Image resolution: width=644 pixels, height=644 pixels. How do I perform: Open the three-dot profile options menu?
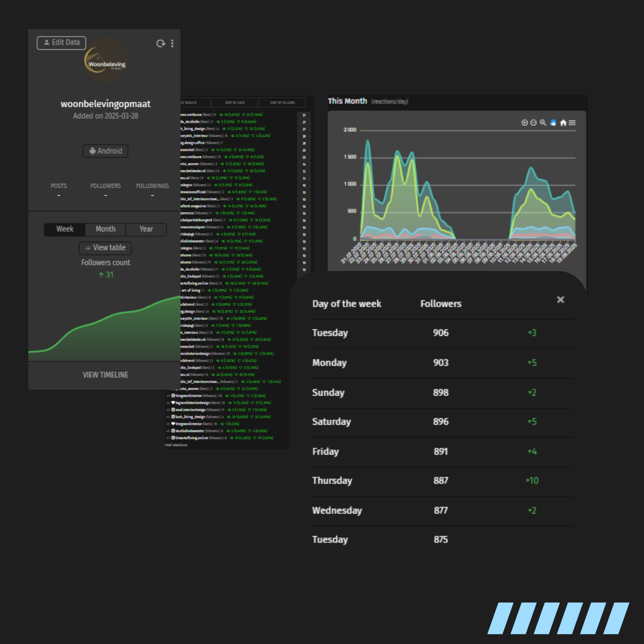pyautogui.click(x=172, y=43)
